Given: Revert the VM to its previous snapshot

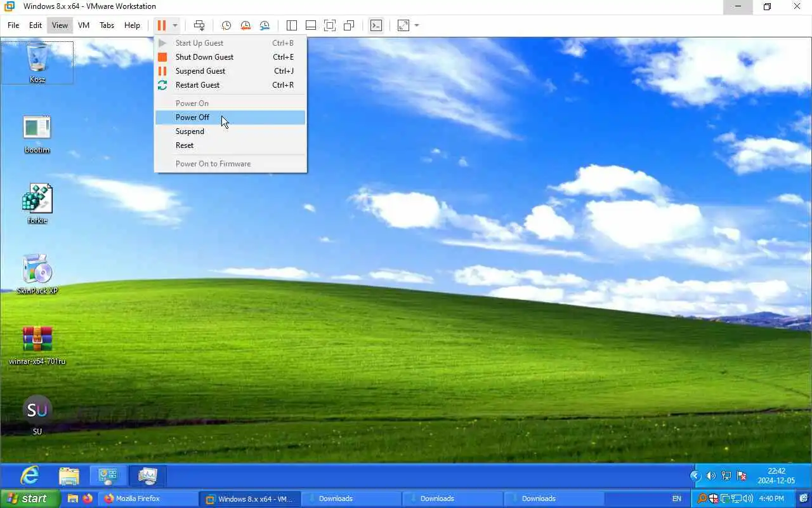Looking at the screenshot, I should 246,25.
